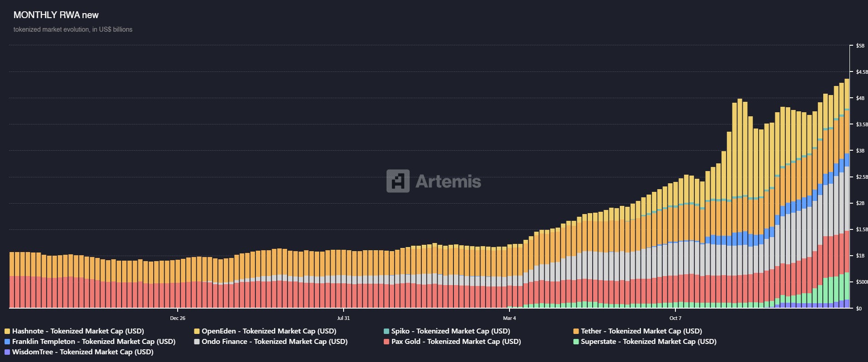This screenshot has height=362, width=868.
Task: Click the $3B y-axis label
Action: [860, 151]
